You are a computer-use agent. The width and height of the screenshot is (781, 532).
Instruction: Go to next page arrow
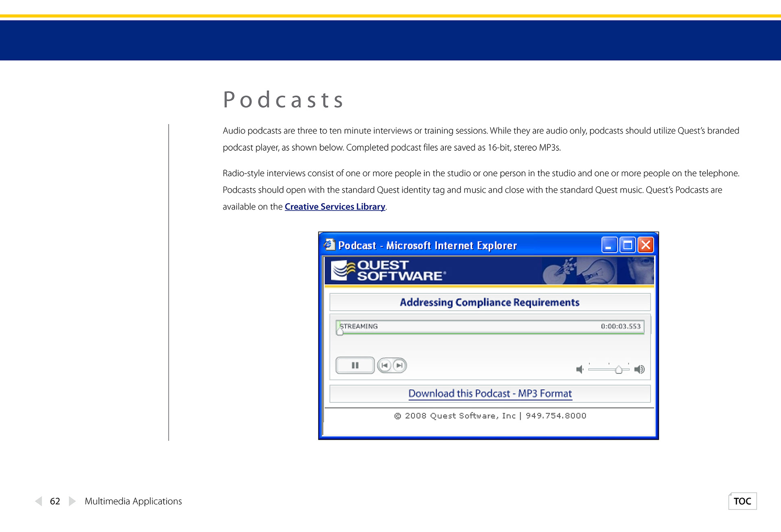(x=72, y=501)
